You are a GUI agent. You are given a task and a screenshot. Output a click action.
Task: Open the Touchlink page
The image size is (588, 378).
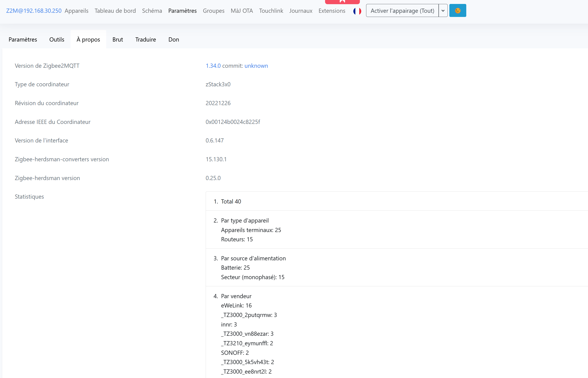pos(271,11)
